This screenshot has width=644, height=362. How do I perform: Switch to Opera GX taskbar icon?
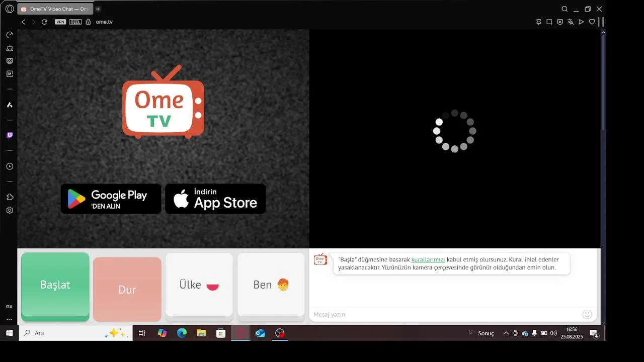coord(240,333)
